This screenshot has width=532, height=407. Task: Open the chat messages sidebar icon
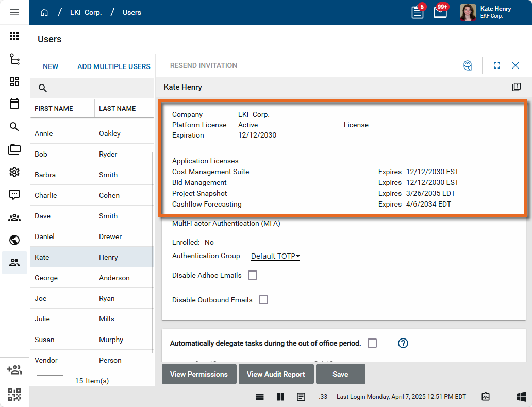pos(14,195)
